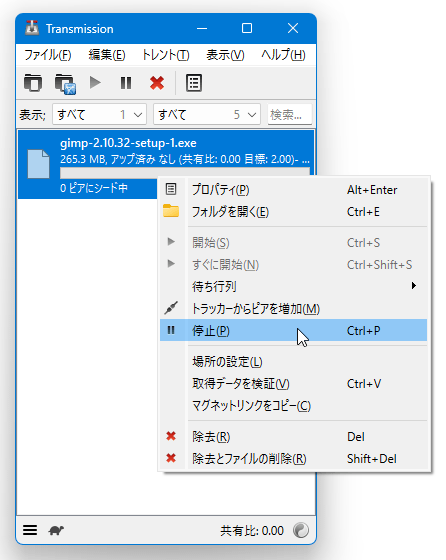
Task: Choose マグネットリンクをコピー(C)
Action: tap(294, 406)
